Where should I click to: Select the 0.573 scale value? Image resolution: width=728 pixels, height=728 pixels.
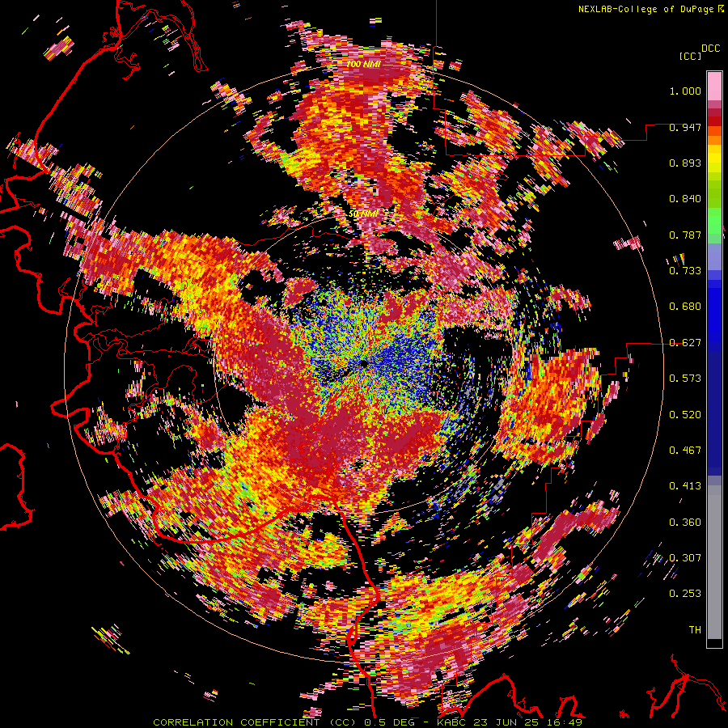point(685,379)
